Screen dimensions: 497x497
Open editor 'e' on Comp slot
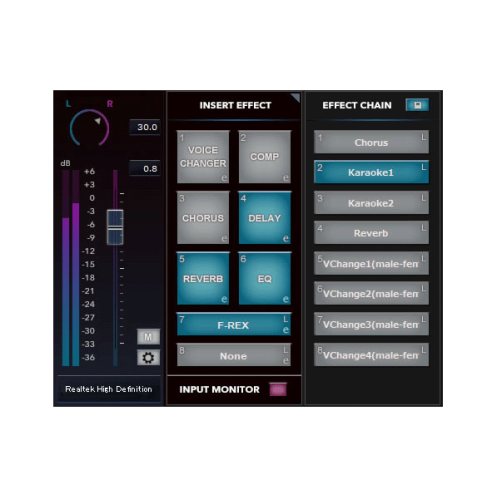click(x=286, y=178)
